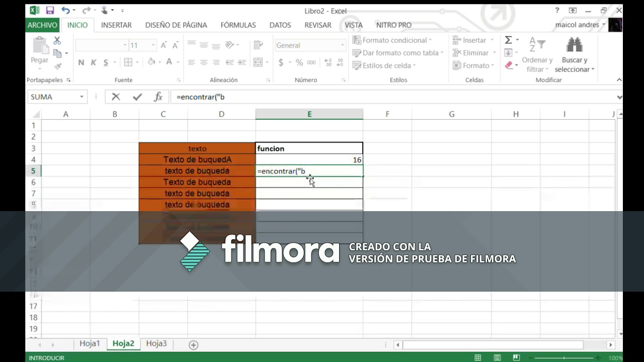Switch to the FÓRMULAS tab
The height and width of the screenshot is (362, 644).
[x=238, y=25]
